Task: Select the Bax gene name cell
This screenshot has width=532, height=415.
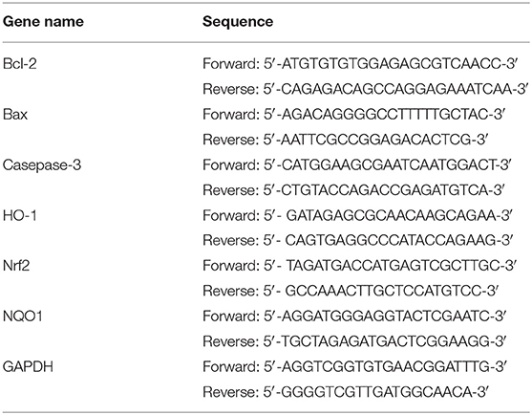Action: coord(15,114)
